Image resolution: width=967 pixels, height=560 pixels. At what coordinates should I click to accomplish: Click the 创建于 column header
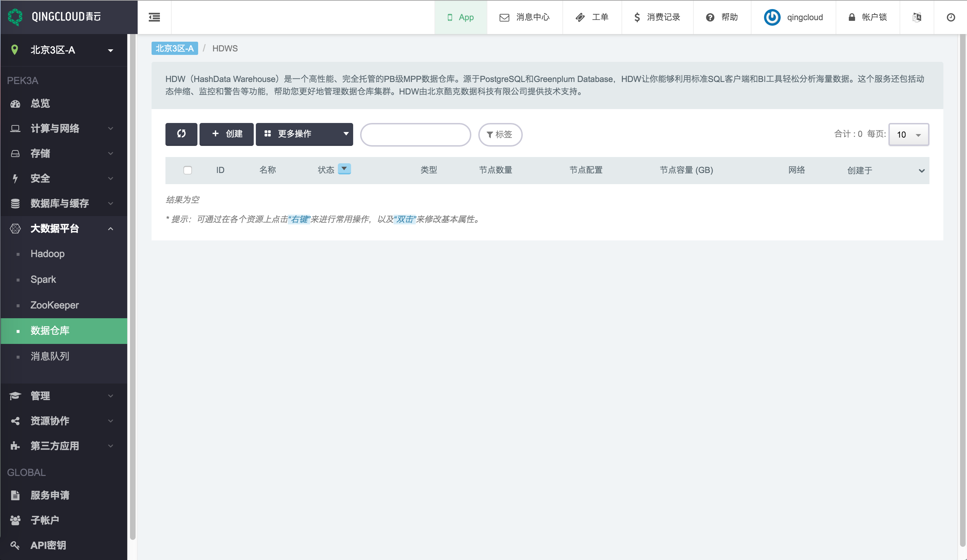tap(860, 171)
